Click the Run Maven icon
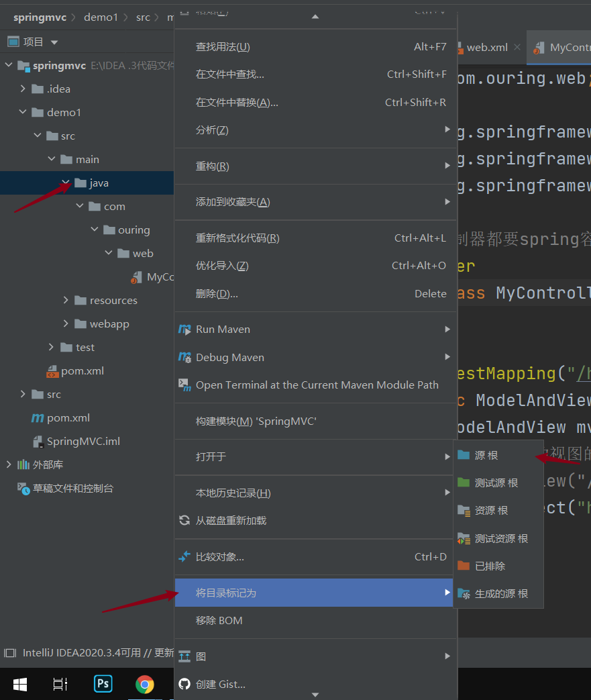The height and width of the screenshot is (700, 591). 184,330
